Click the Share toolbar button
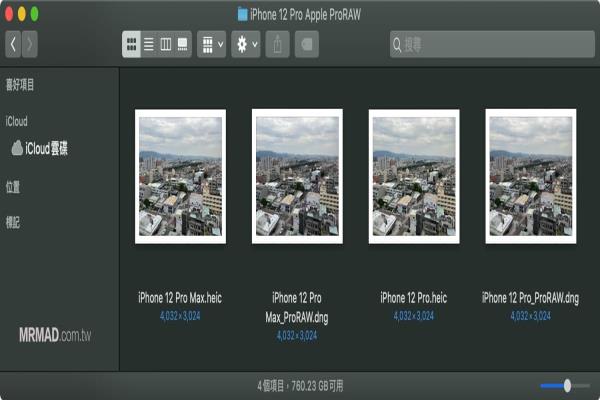The width and height of the screenshot is (600, 400). pyautogui.click(x=277, y=44)
